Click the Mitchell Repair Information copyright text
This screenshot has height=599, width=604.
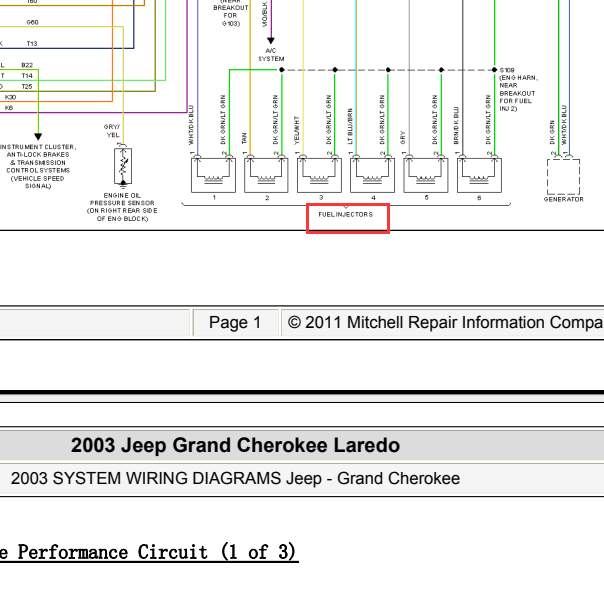click(445, 322)
